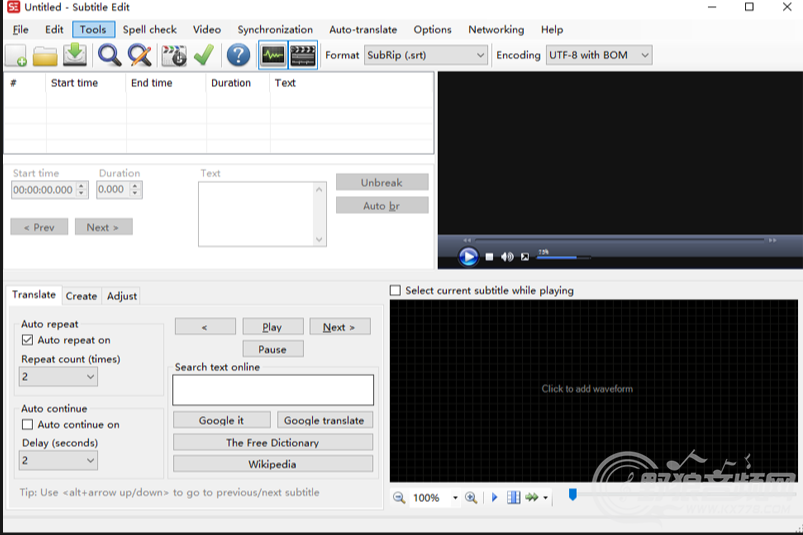The height and width of the screenshot is (535, 803).
Task: Open the Find magnifier tool
Action: (109, 55)
